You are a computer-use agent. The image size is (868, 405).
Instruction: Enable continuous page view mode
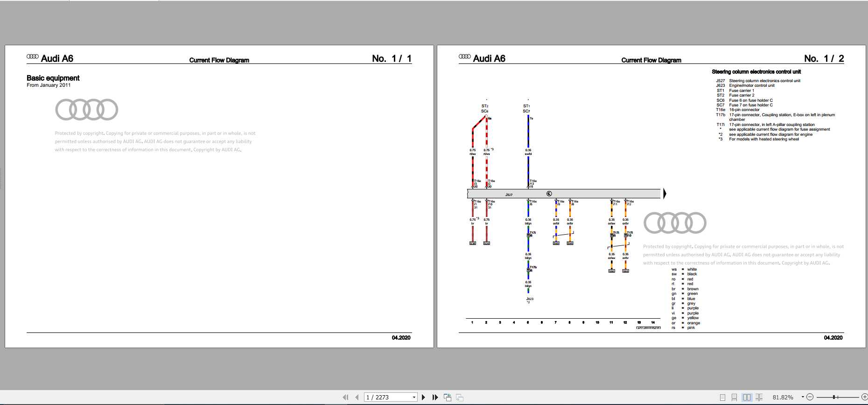click(734, 397)
